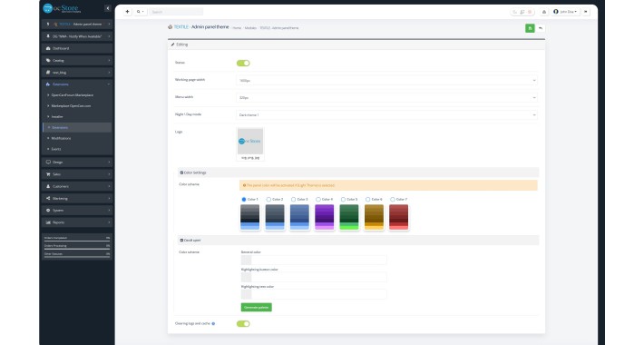Click the news_blog icon in sidebar
This screenshot has height=345, width=644.
pyautogui.click(x=48, y=73)
